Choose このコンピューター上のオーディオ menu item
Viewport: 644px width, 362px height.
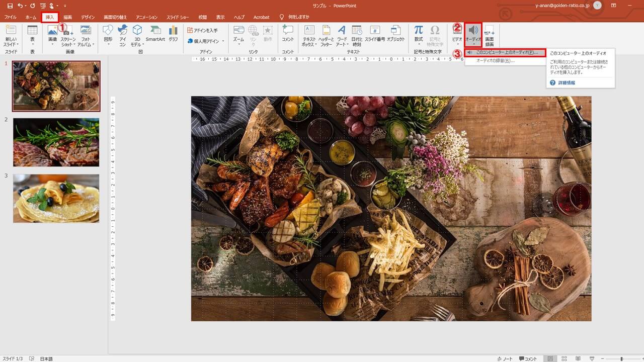coord(506,52)
